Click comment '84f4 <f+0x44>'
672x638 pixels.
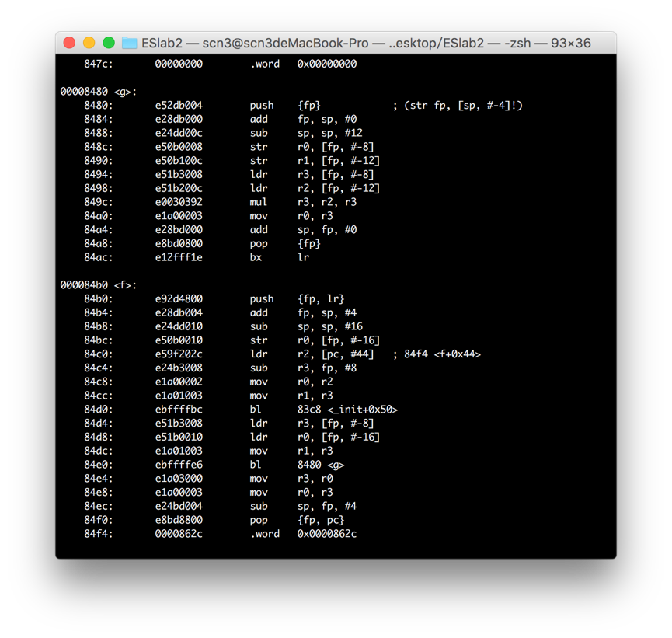442,354
